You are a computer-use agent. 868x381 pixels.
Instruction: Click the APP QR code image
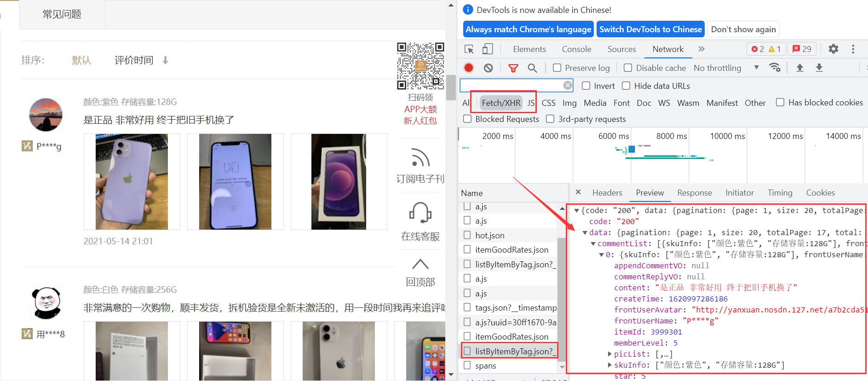[420, 66]
